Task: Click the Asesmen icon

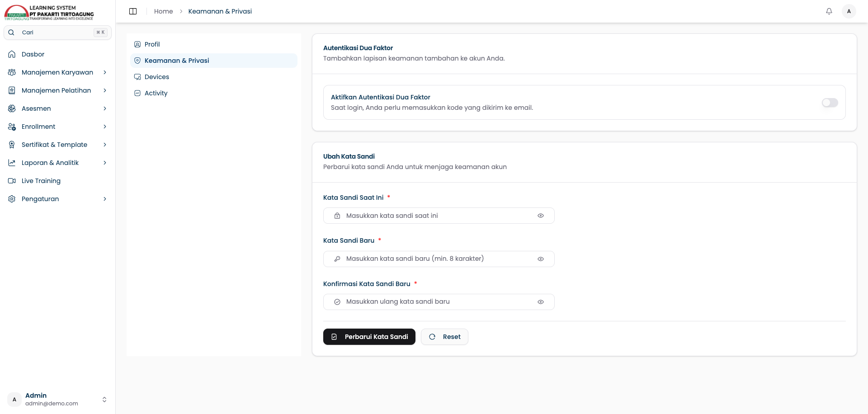Action: pyautogui.click(x=12, y=108)
